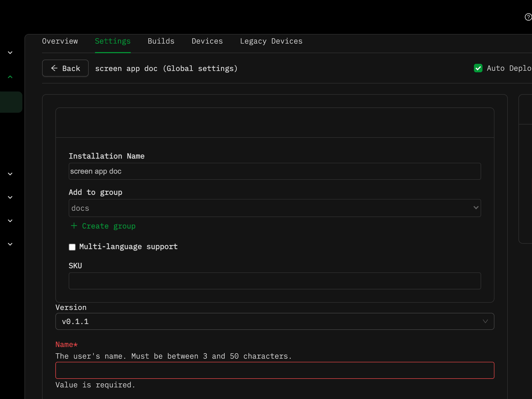Image resolution: width=532 pixels, height=399 pixels.
Task: Click the back arrow icon
Action: [54, 68]
